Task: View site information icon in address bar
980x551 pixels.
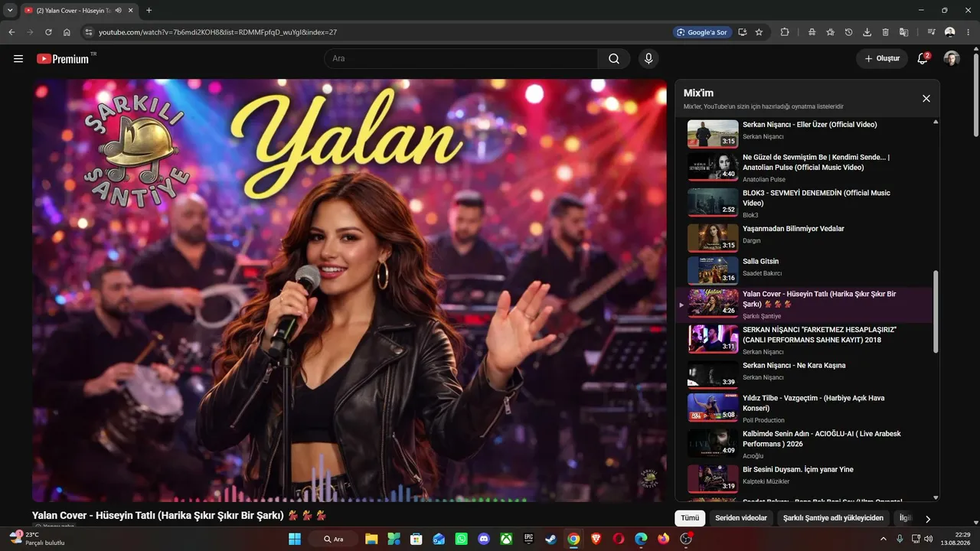Action: point(88,32)
